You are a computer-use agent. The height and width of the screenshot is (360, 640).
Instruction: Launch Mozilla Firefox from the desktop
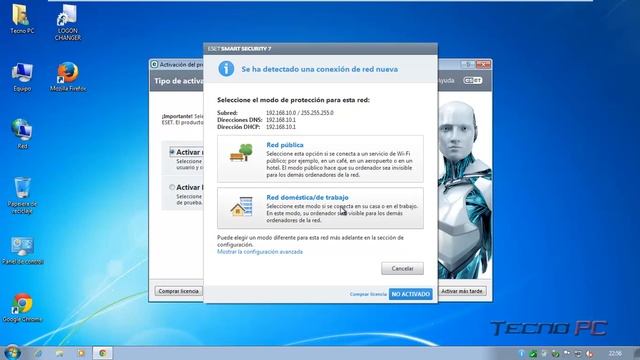[x=68, y=77]
